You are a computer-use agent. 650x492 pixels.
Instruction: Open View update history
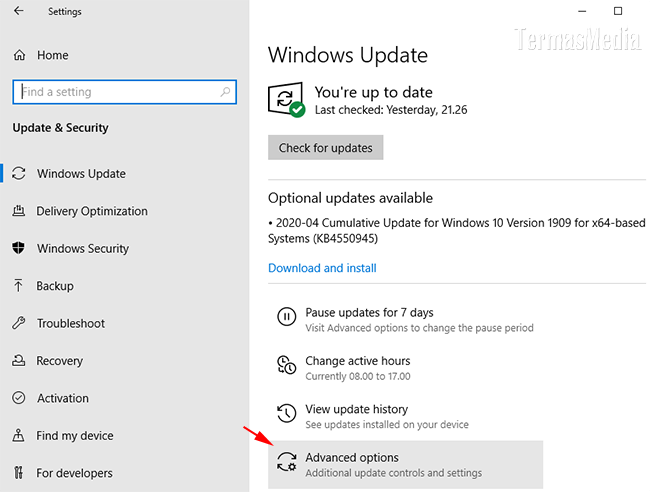357,409
